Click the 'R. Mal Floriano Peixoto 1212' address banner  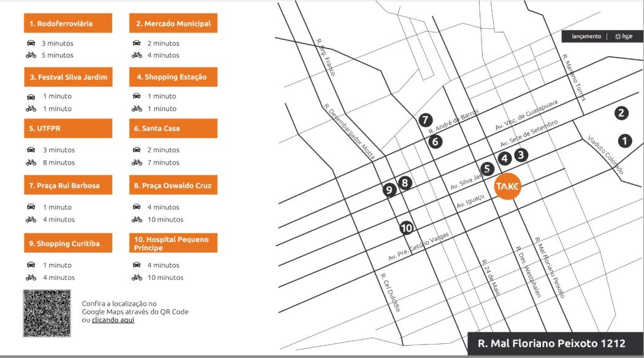pos(555,343)
